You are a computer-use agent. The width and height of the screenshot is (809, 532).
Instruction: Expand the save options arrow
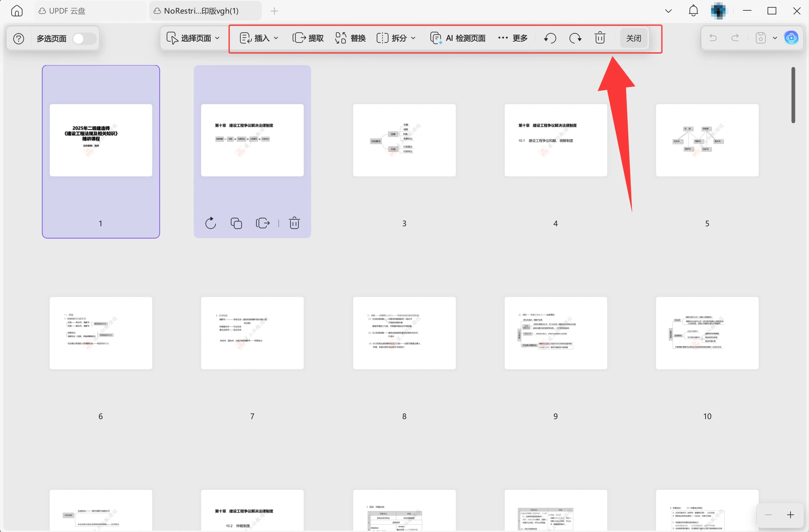tap(775, 38)
